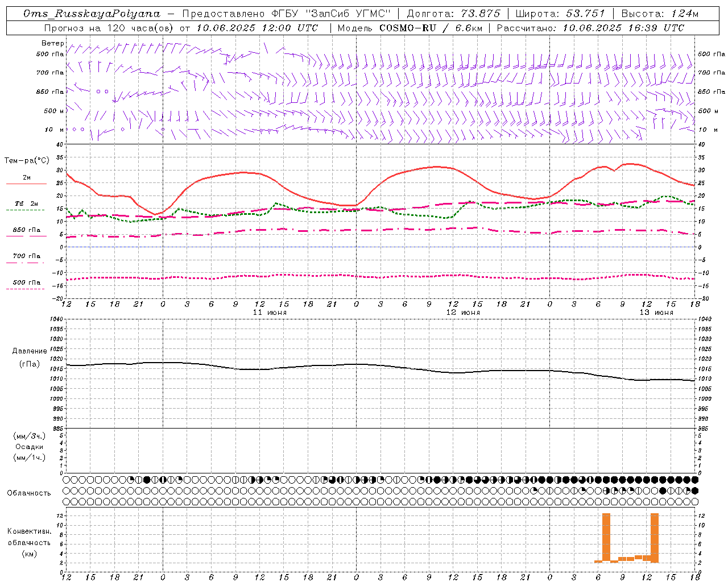This screenshot has height=582, width=728.
Task: Click the 12 июня date label
Action: (463, 313)
